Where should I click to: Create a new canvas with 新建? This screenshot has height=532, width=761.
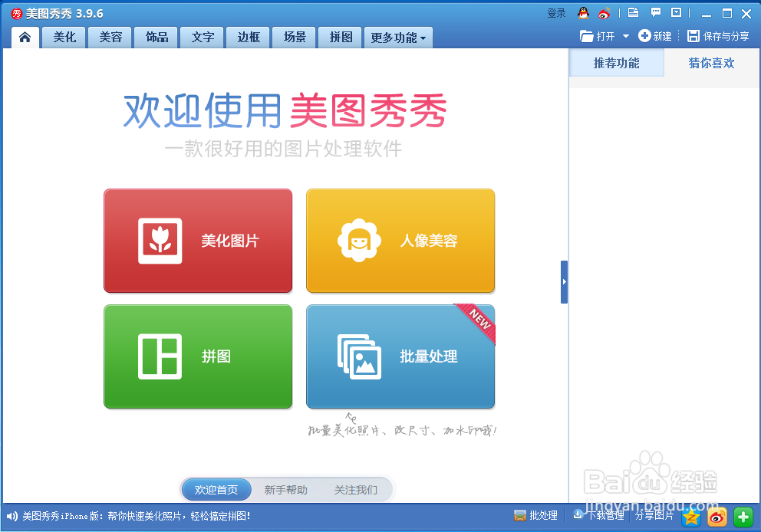point(654,36)
